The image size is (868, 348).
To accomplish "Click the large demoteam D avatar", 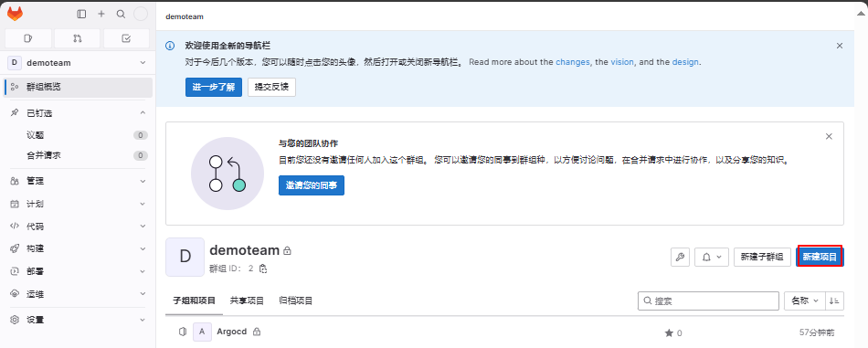I will point(185,258).
